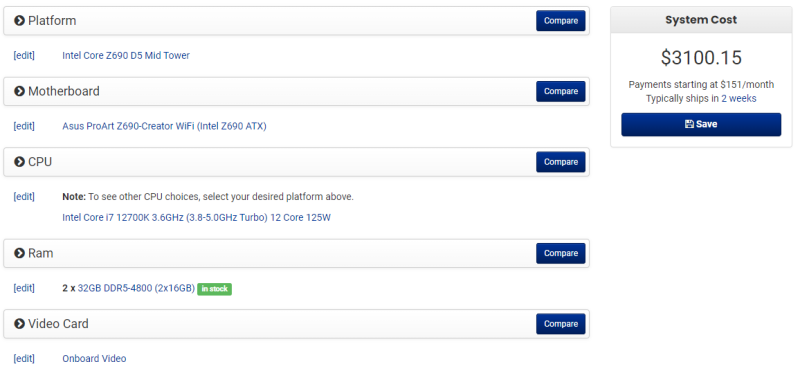Click the Motherboard section chevron icon
The height and width of the screenshot is (371, 800).
click(x=19, y=91)
